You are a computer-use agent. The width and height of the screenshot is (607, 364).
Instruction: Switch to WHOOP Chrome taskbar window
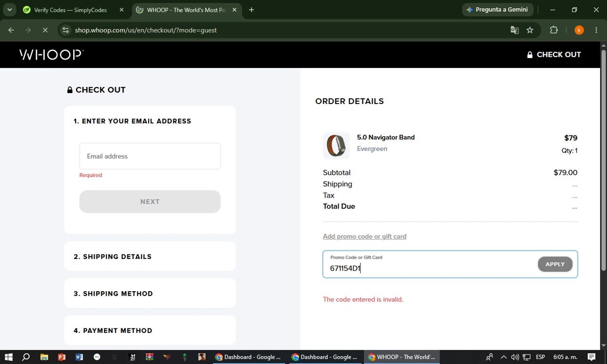pos(402,357)
